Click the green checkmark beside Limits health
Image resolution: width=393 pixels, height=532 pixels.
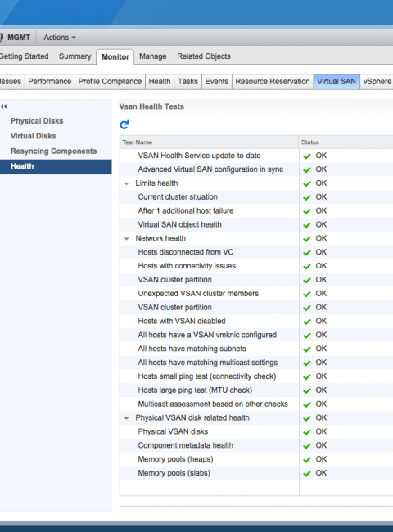pyautogui.click(x=307, y=183)
